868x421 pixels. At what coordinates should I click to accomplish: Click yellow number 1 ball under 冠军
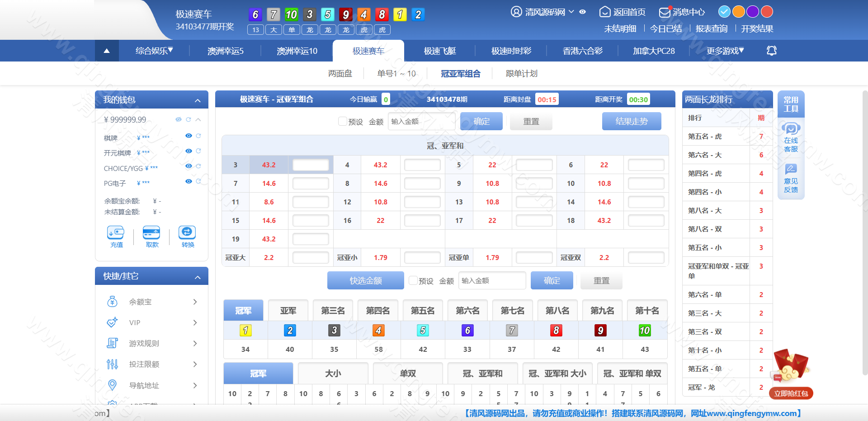click(x=245, y=331)
